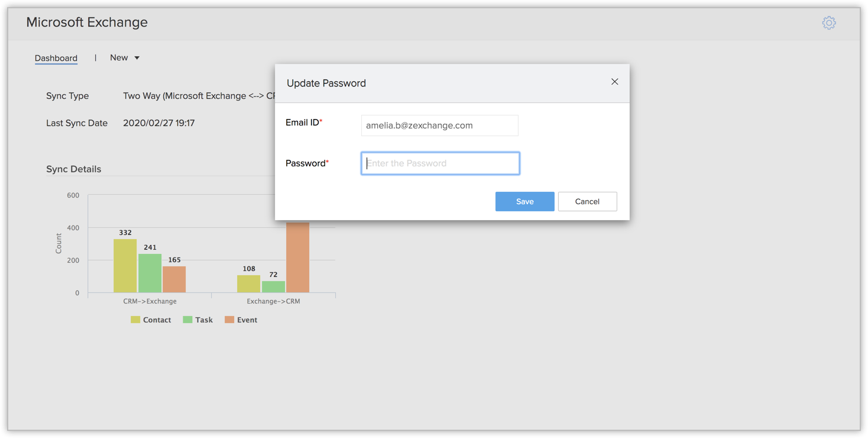Click the Last Sync Date value
The image size is (868, 438).
point(158,123)
